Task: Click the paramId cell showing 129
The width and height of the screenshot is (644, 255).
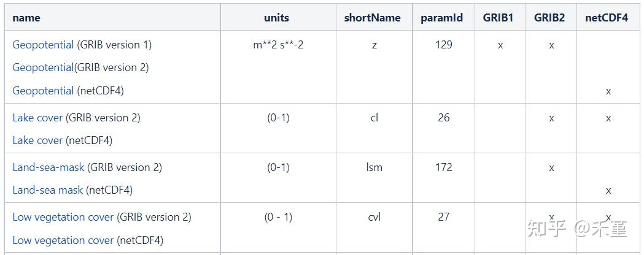Action: (x=443, y=45)
